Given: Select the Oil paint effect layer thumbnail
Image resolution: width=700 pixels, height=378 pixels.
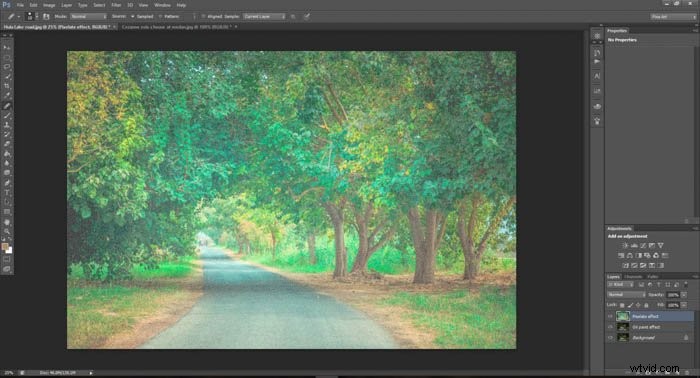Looking at the screenshot, I should (x=622, y=327).
